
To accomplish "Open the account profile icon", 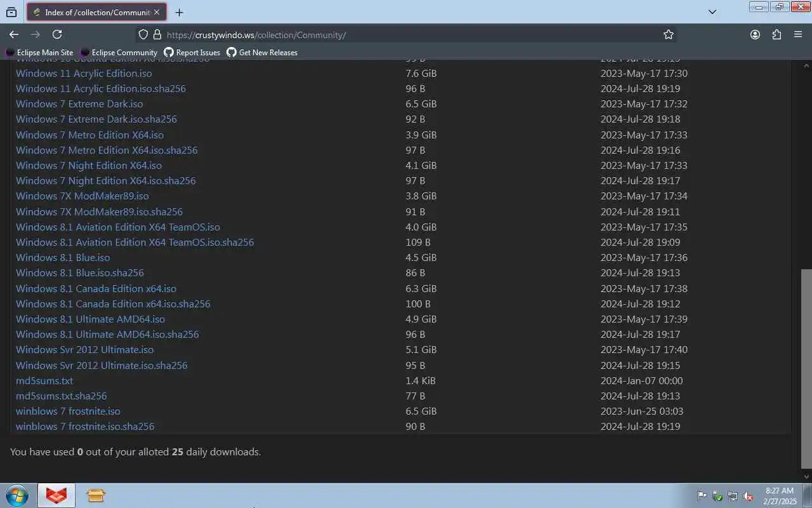I will [x=755, y=35].
